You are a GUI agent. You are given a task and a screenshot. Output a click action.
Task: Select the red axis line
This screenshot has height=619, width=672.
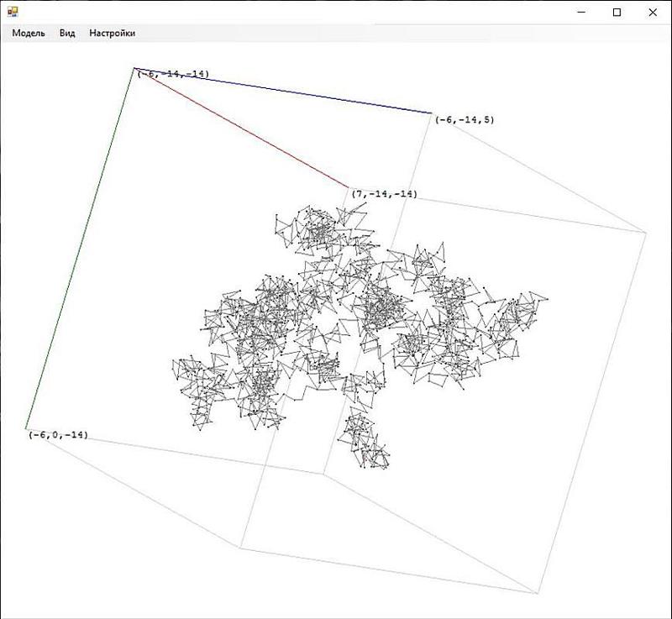pyautogui.click(x=240, y=128)
